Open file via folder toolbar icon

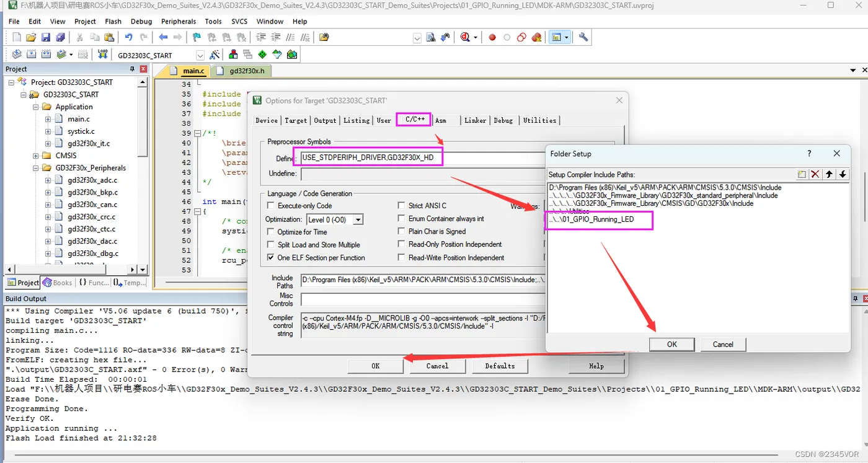click(31, 37)
